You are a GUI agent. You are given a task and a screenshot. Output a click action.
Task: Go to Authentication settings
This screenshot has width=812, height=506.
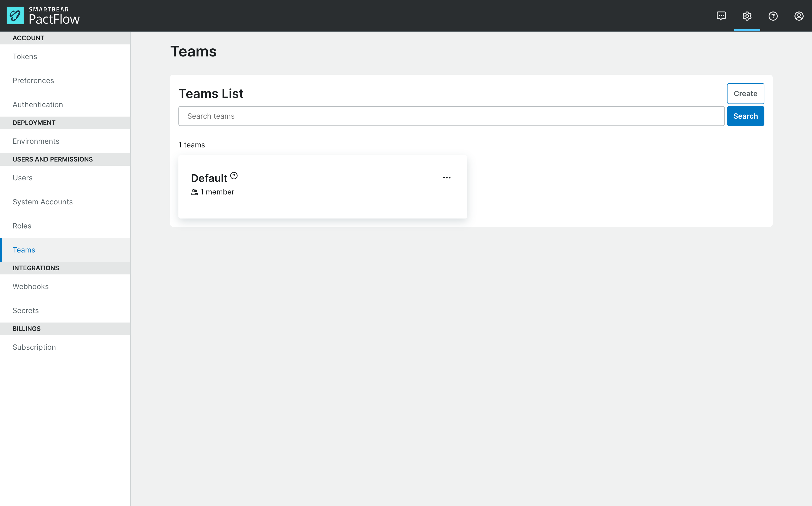click(38, 104)
